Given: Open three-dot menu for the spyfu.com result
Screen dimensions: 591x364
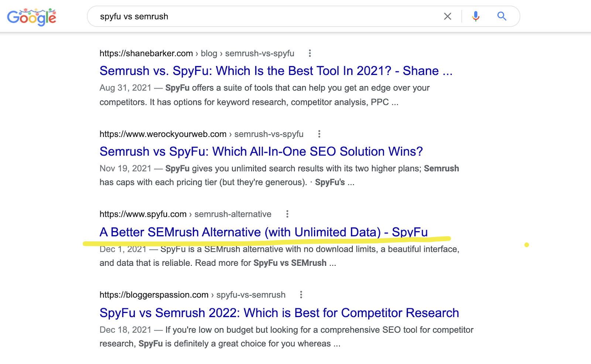Looking at the screenshot, I should tap(287, 214).
